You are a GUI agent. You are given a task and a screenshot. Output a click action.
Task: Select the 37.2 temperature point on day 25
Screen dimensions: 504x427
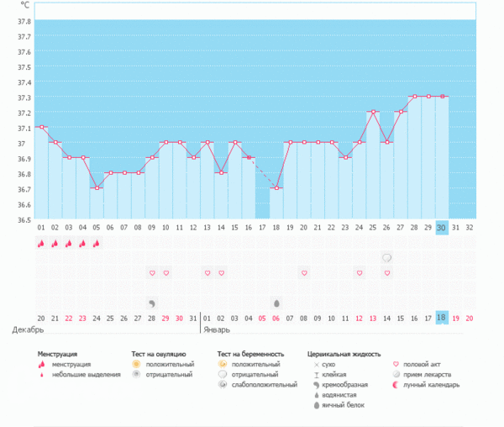(x=373, y=112)
